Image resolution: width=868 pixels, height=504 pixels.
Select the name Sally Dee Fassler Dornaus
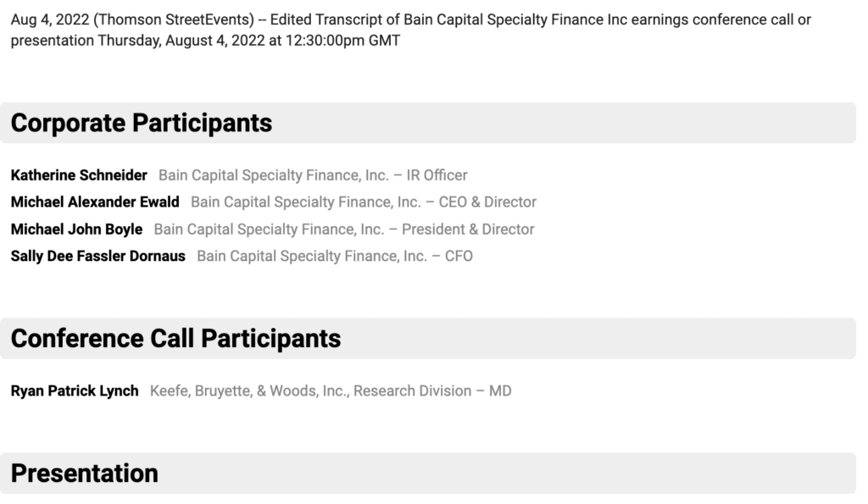[x=98, y=256]
